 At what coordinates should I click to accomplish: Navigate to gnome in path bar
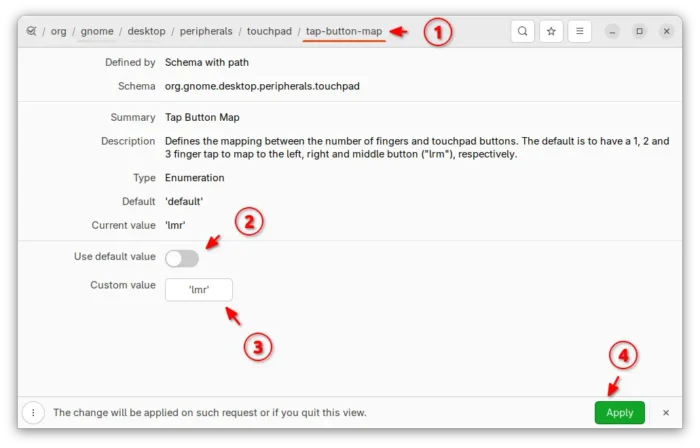(97, 31)
